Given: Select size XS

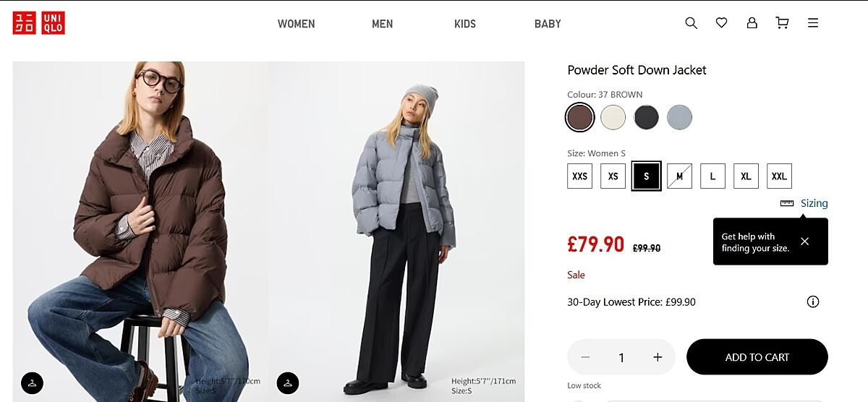Looking at the screenshot, I should tap(613, 176).
